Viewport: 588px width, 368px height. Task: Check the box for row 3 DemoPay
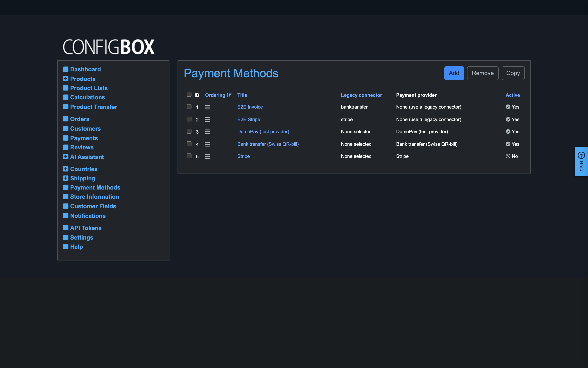click(189, 131)
